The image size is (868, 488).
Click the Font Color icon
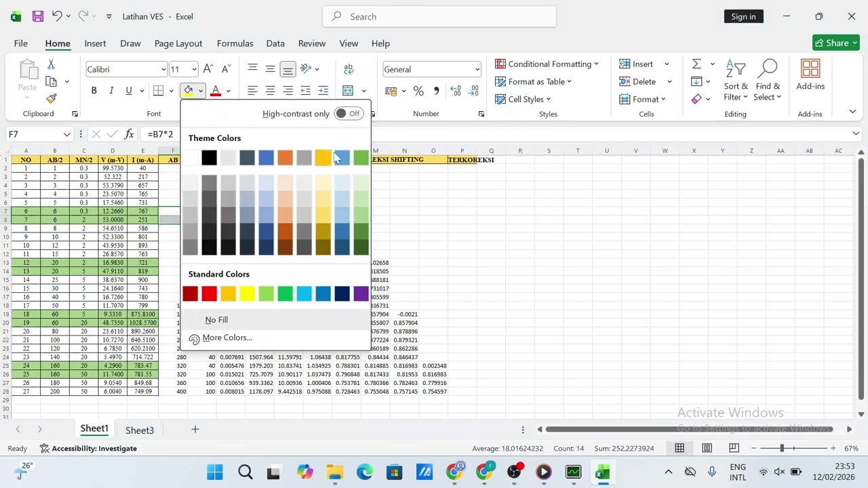tap(216, 91)
